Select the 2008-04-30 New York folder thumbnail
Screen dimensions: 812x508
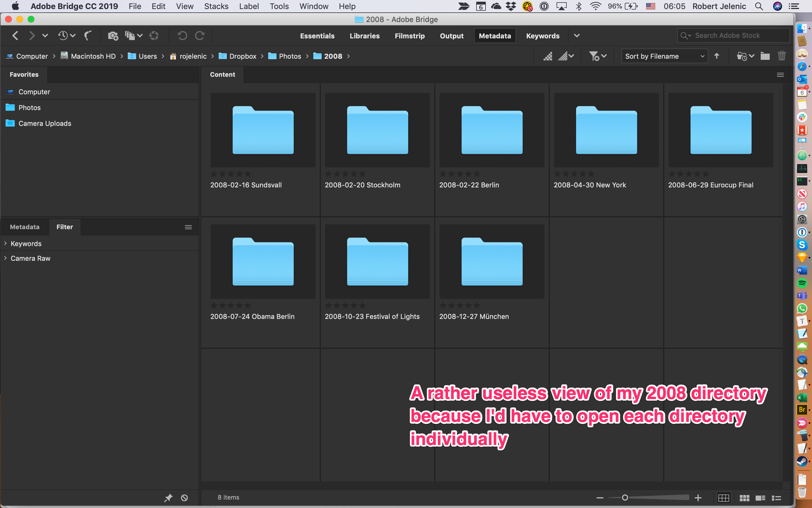606,130
